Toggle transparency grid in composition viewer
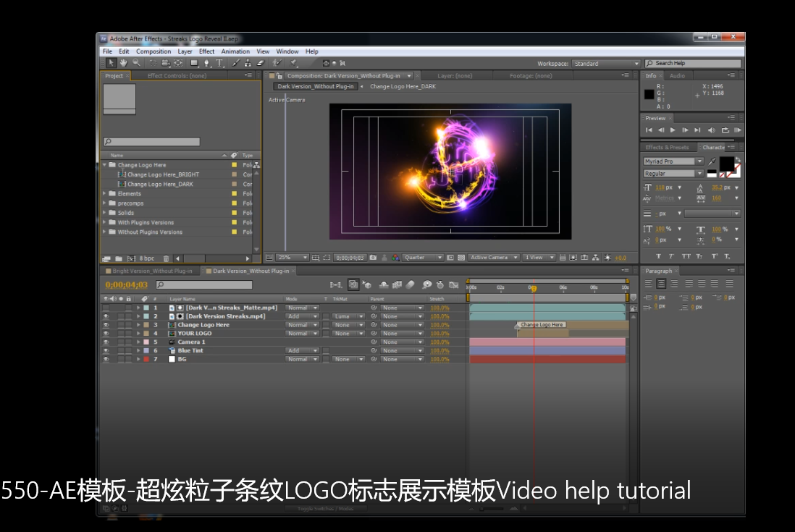 (x=461, y=258)
